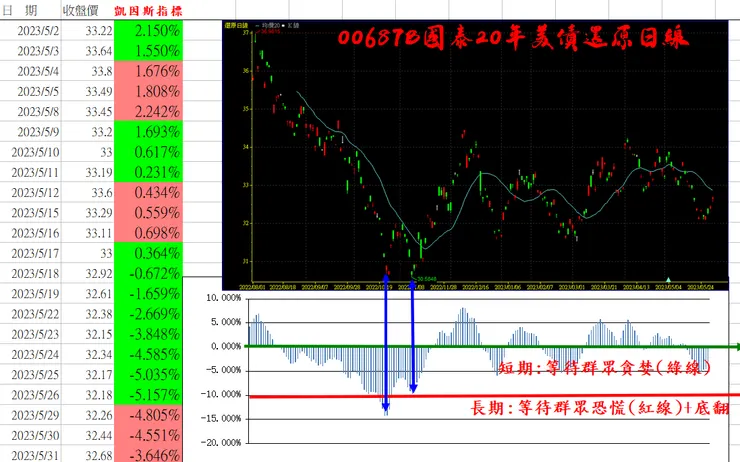Select closing price 33.6 cell
740x462 pixels.
coord(87,193)
